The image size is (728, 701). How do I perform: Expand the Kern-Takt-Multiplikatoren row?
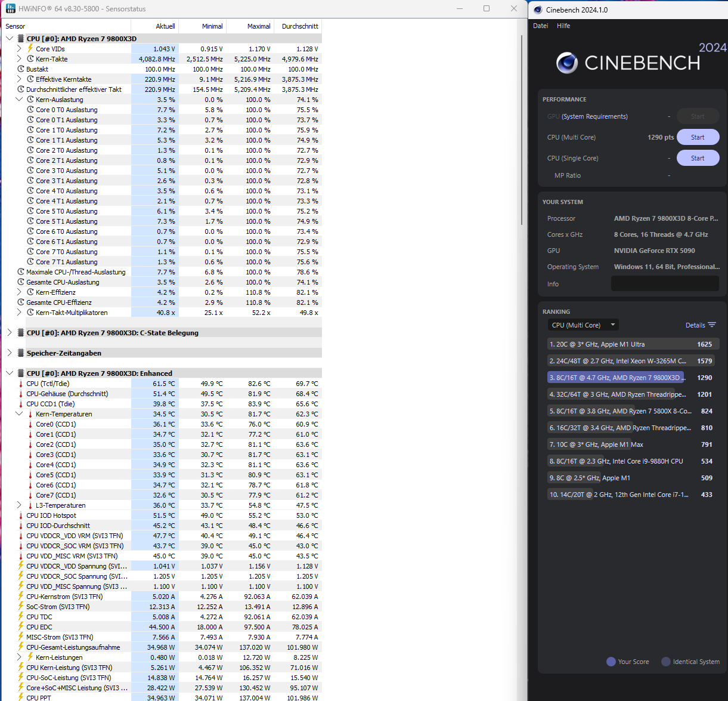click(x=19, y=312)
